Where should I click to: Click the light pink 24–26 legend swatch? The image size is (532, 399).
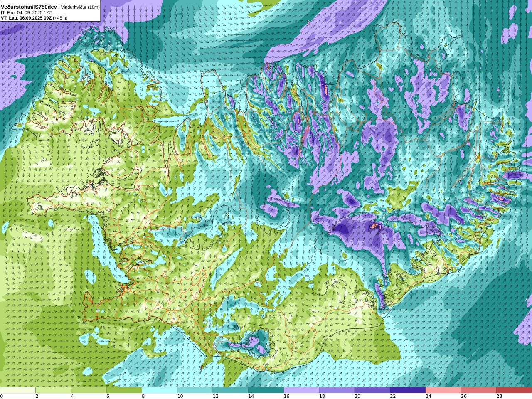point(443,390)
